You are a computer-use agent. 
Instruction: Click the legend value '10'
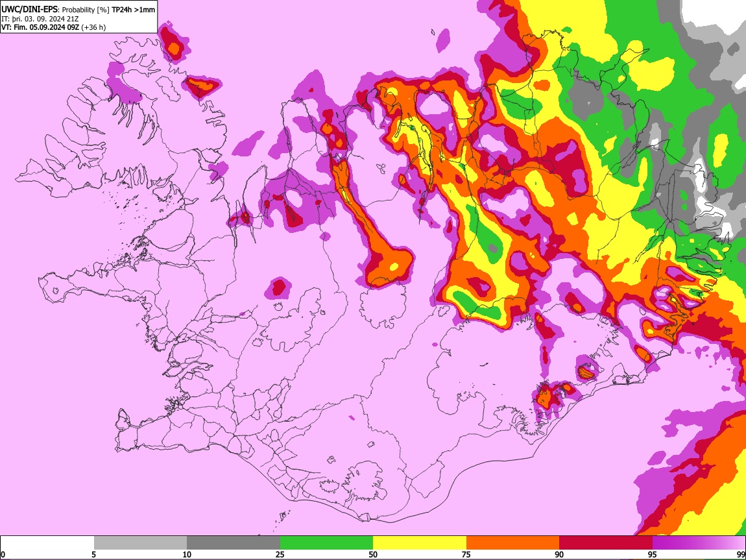[x=187, y=555]
